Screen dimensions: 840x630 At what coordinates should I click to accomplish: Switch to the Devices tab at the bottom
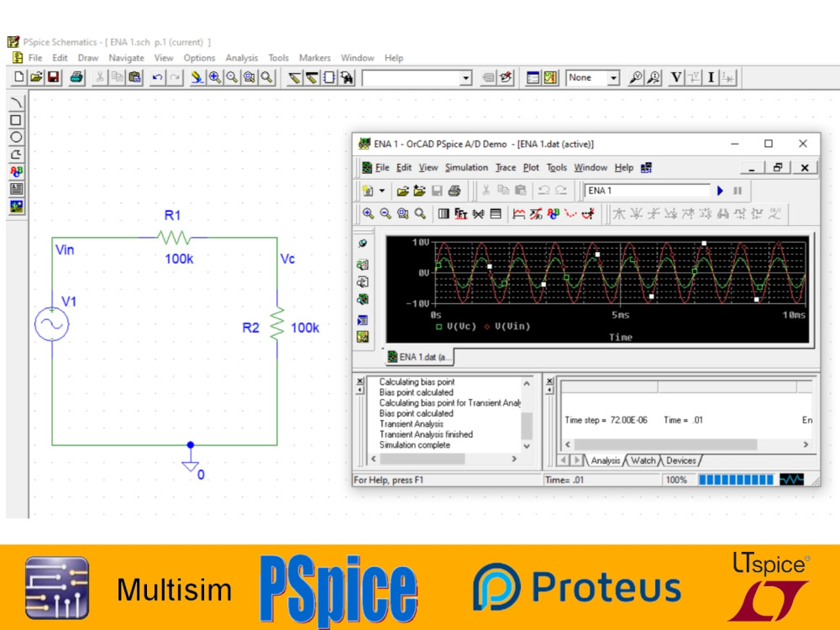[x=681, y=460]
